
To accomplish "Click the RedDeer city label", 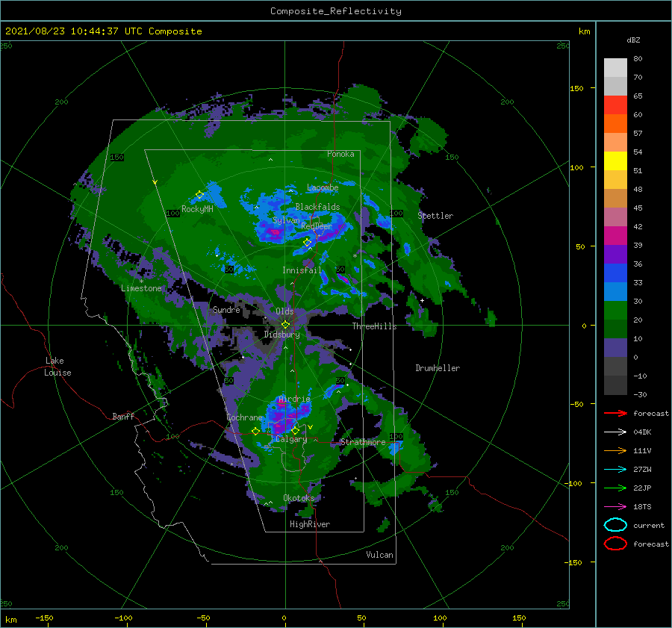I will coord(317,226).
